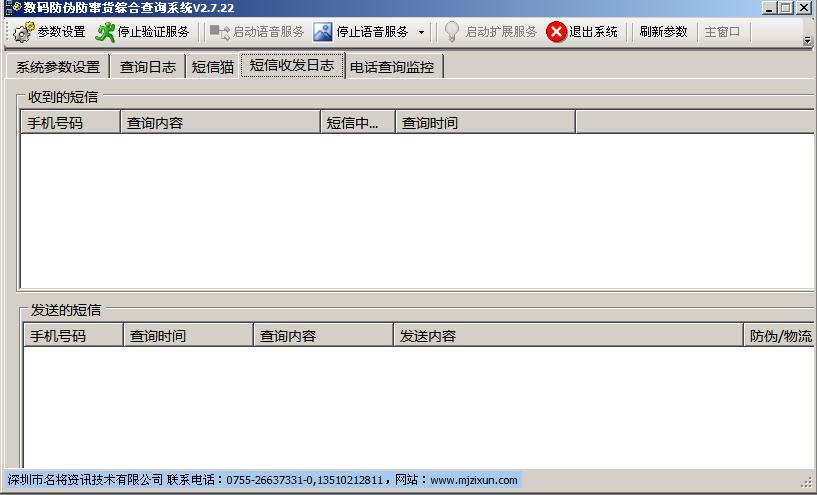817x495 pixels.
Task: Click 查询时间 header in 发送的短信 list
Action: [188, 336]
